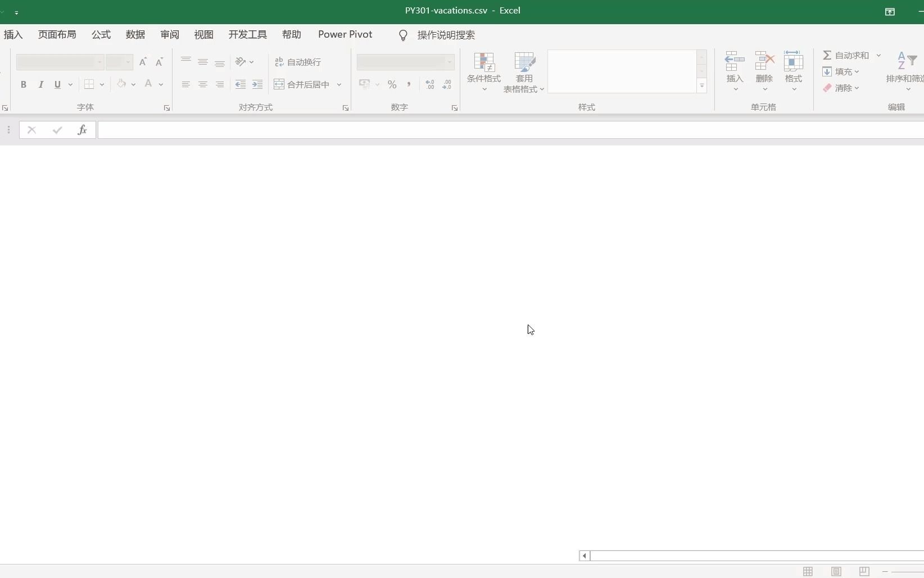
Task: Click accounting number format icon
Action: 364,84
